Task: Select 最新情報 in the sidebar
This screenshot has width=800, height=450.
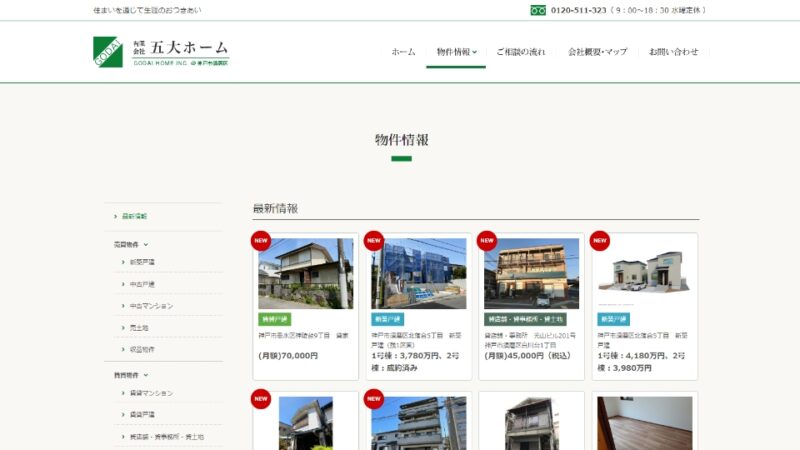Action: click(x=134, y=216)
